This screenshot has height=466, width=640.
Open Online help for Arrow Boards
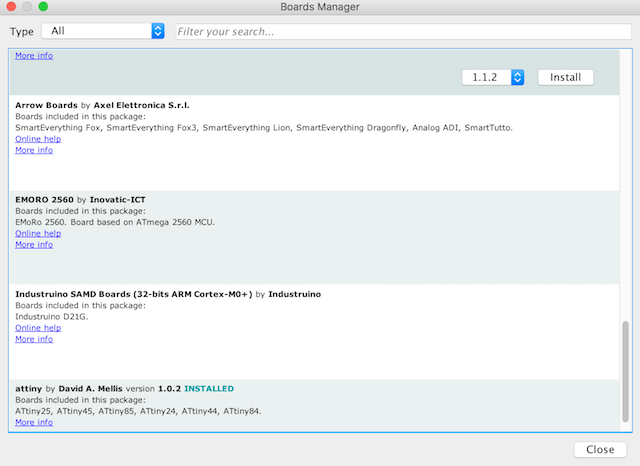[38, 139]
